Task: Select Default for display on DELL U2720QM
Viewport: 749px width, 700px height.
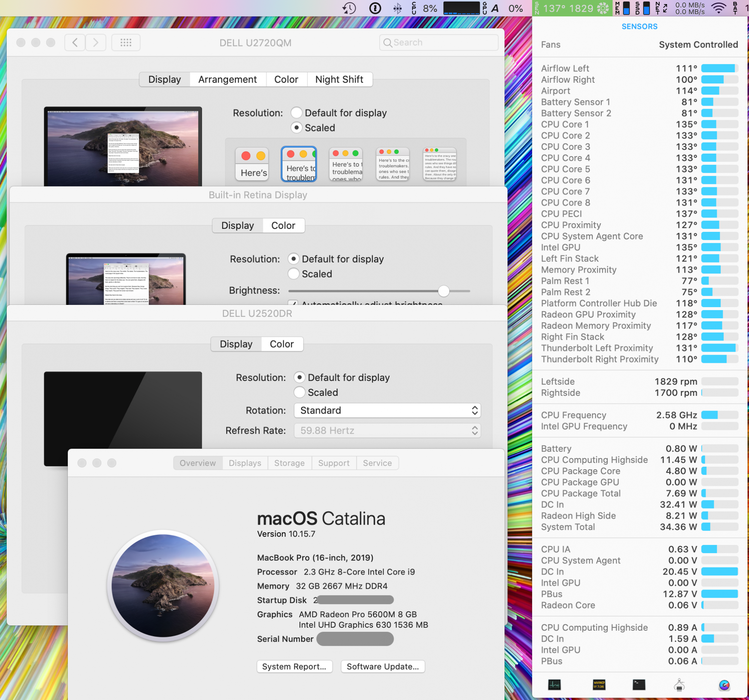Action: (x=297, y=113)
